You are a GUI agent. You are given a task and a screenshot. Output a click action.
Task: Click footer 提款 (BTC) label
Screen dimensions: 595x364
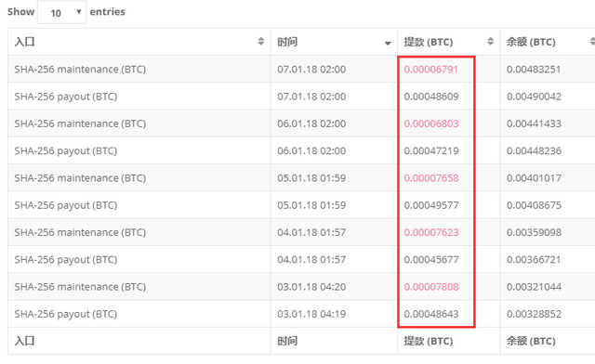pyautogui.click(x=428, y=342)
